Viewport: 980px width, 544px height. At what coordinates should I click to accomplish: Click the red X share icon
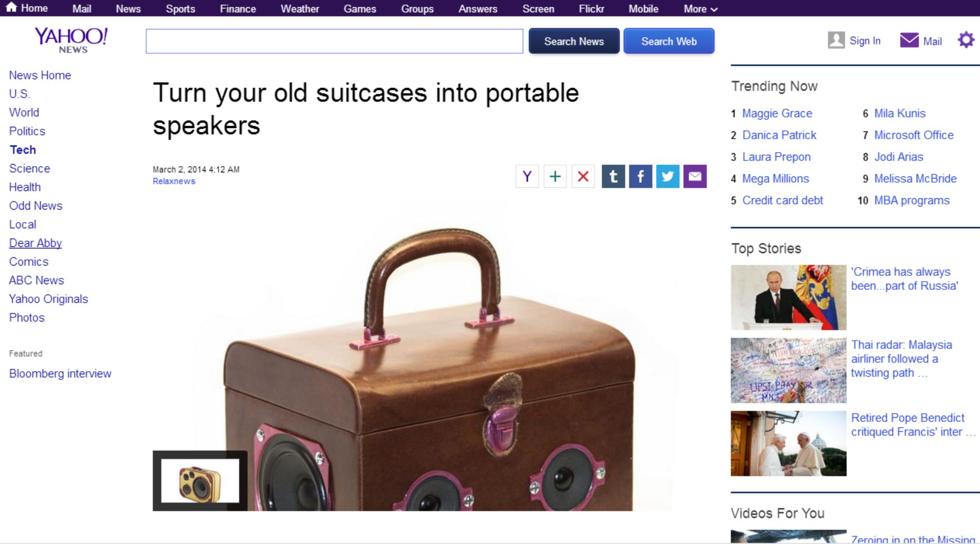click(583, 177)
